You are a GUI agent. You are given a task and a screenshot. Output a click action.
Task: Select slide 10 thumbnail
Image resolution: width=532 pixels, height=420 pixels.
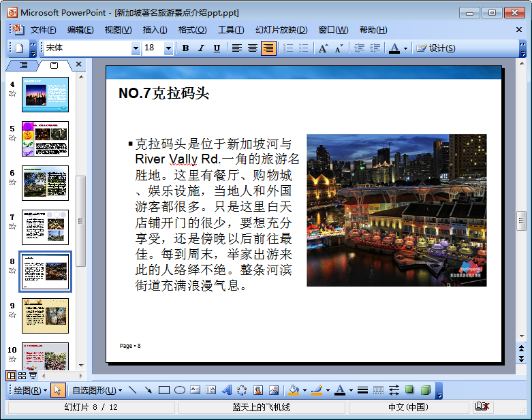[x=45, y=356]
